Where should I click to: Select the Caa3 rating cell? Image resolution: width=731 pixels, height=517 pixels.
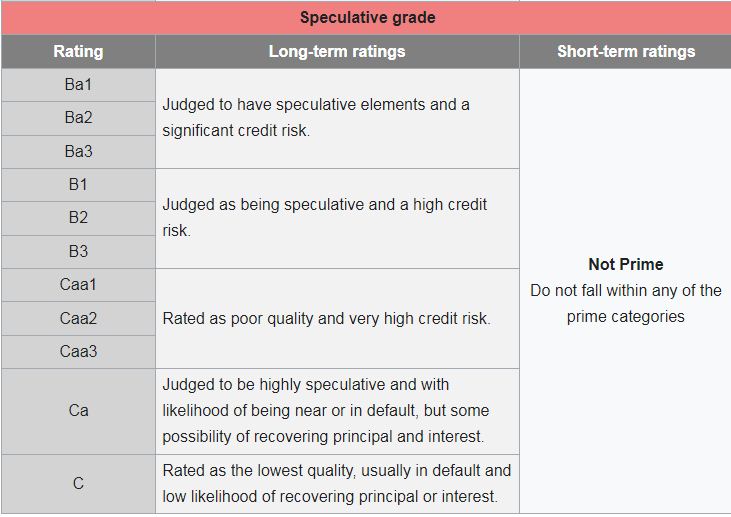(78, 351)
